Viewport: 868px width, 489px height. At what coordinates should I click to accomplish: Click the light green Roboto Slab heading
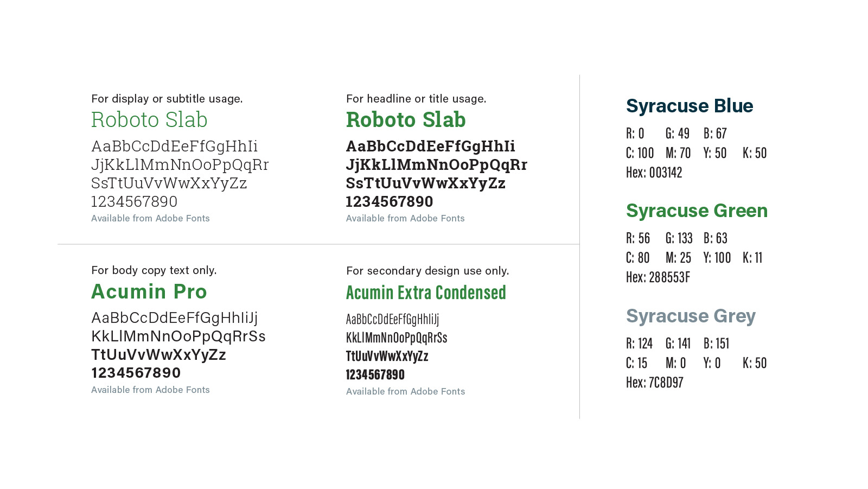(x=149, y=119)
